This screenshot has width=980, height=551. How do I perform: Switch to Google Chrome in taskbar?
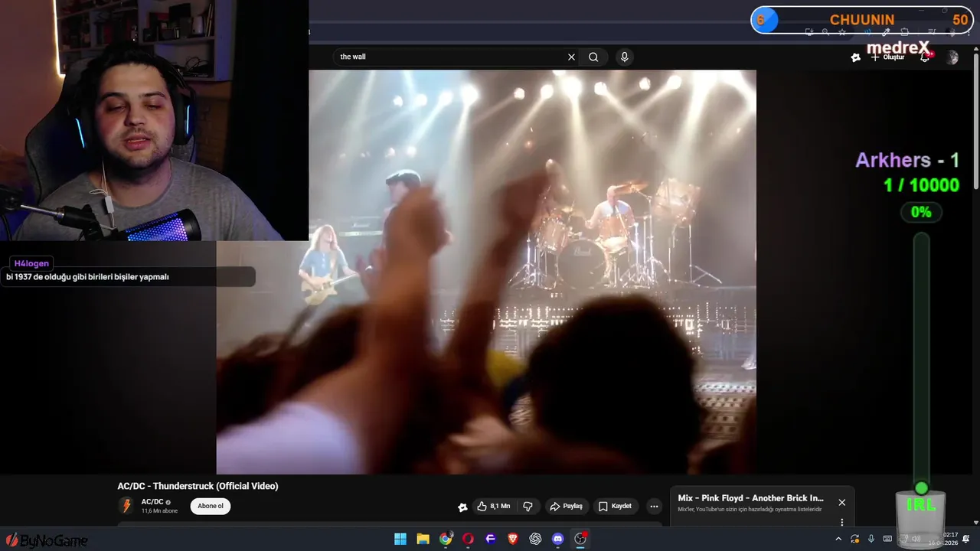(446, 539)
